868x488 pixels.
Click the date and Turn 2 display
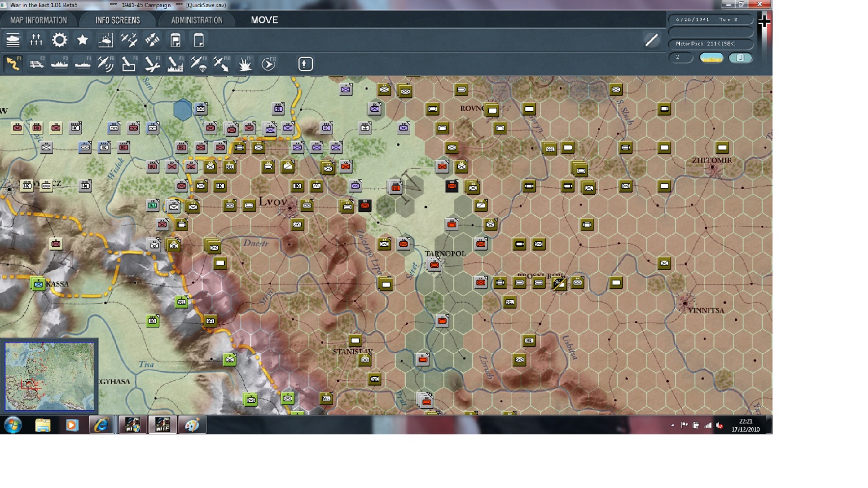[x=711, y=19]
